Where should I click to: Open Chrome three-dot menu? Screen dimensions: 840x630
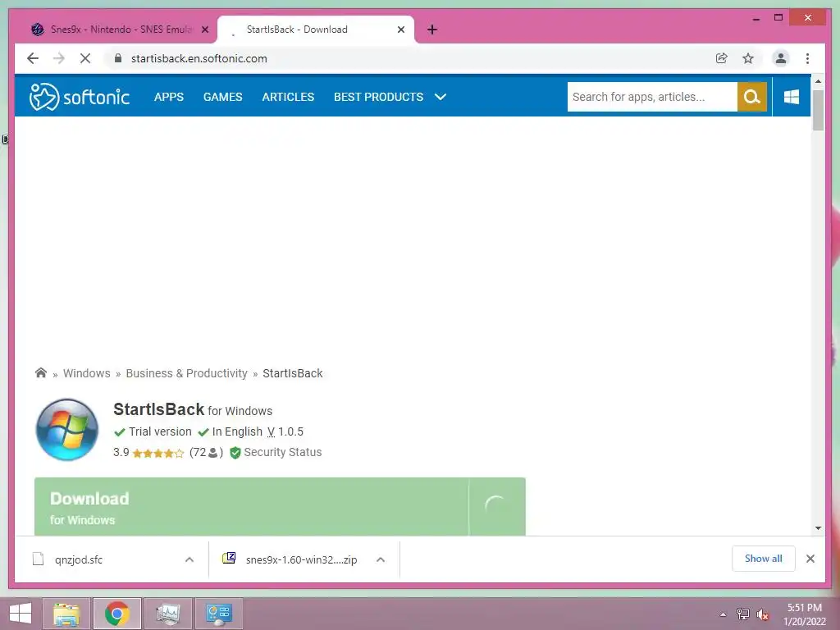click(807, 58)
